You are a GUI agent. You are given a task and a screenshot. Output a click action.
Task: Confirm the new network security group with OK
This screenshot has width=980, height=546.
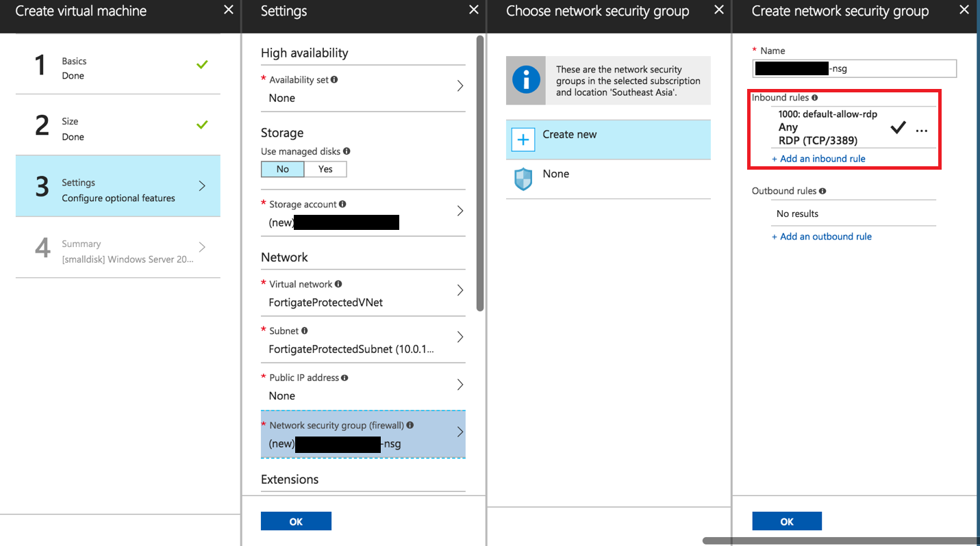tap(786, 521)
